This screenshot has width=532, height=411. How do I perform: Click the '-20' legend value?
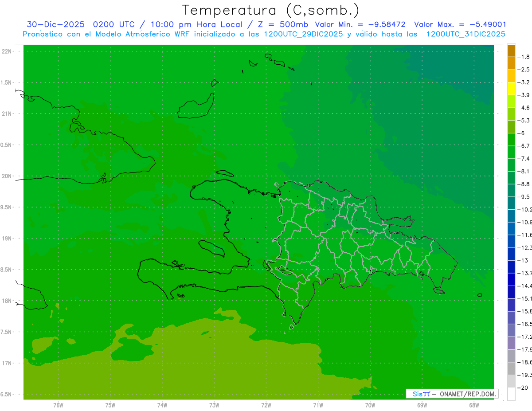[x=522, y=388]
